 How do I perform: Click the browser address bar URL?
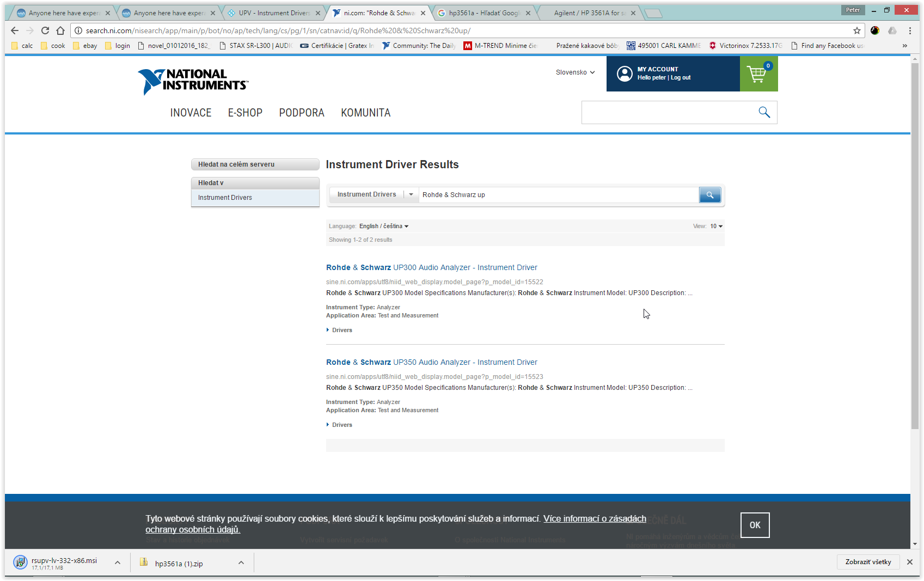pyautogui.click(x=278, y=30)
